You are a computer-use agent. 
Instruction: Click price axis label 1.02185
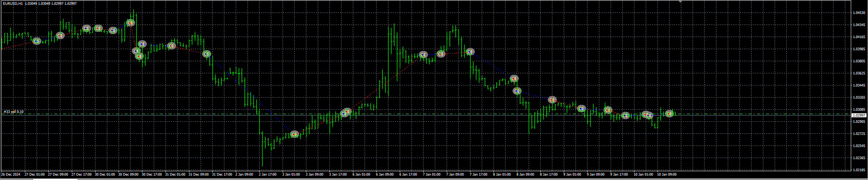(859, 170)
